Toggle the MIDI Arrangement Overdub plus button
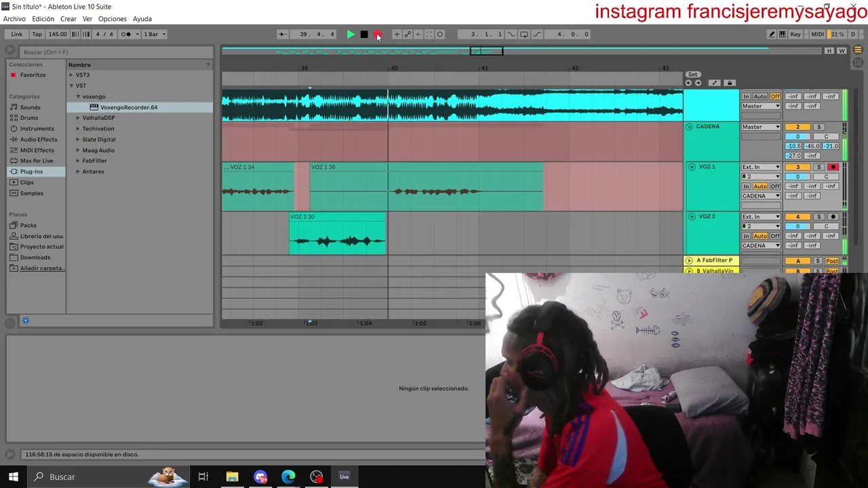Viewport: 868px width, 488px height. [397, 34]
